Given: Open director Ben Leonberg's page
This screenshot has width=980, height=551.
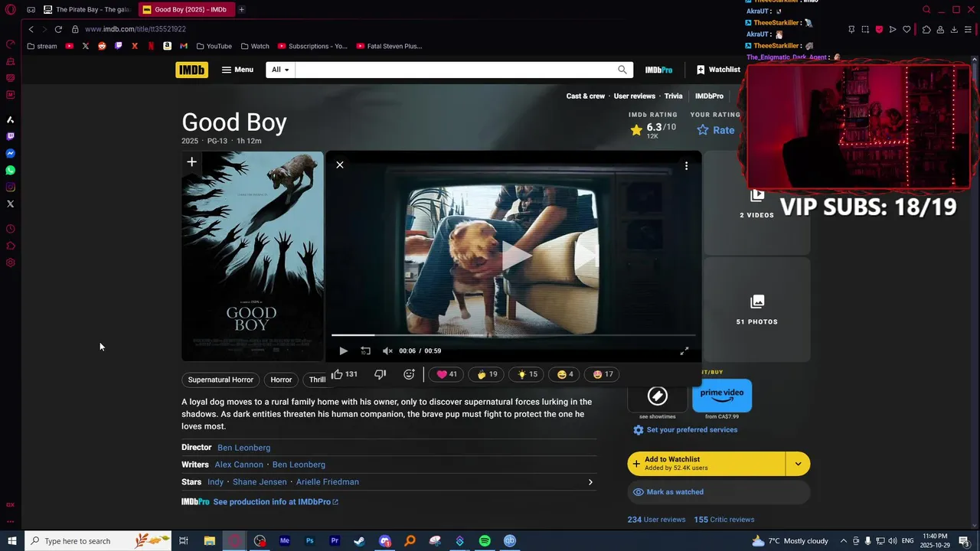Looking at the screenshot, I should (243, 448).
